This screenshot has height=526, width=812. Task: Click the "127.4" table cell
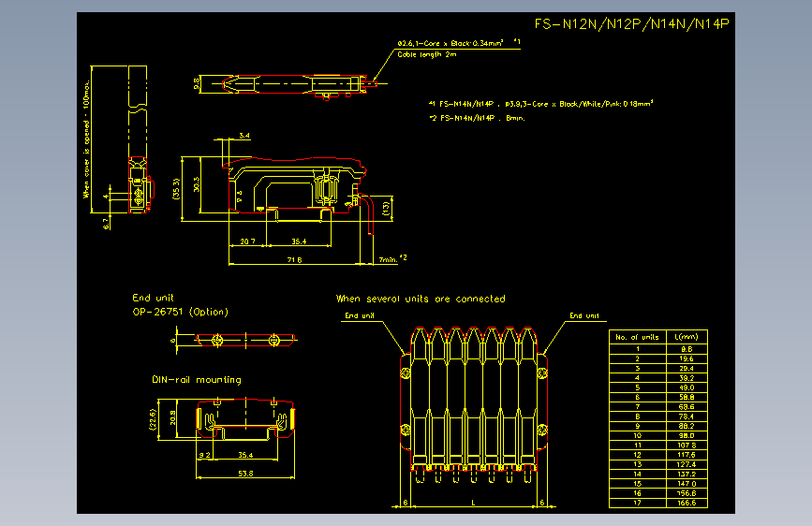click(687, 464)
